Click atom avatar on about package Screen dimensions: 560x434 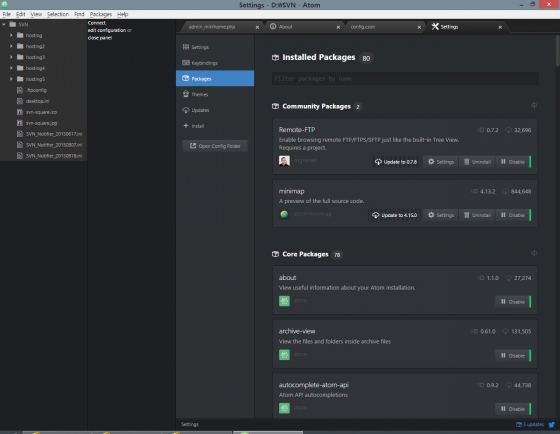pyautogui.click(x=284, y=301)
